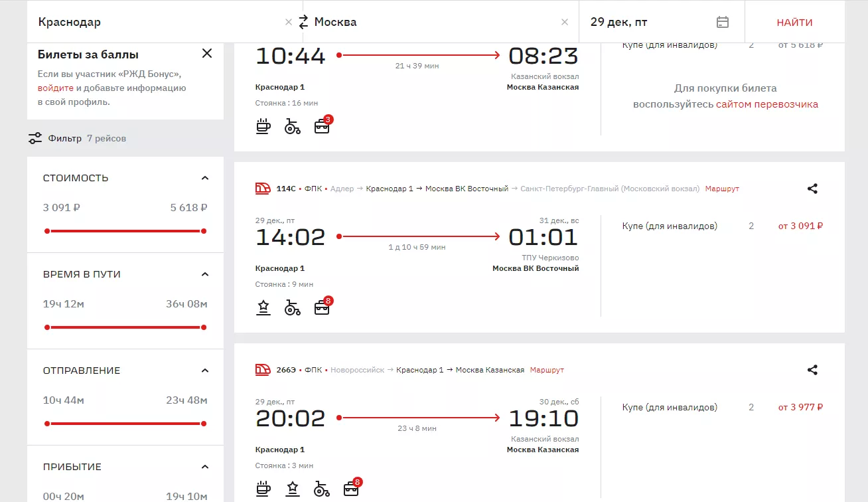Open сайтом перевозчика carrier link
This screenshot has width=868, height=502.
[766, 104]
